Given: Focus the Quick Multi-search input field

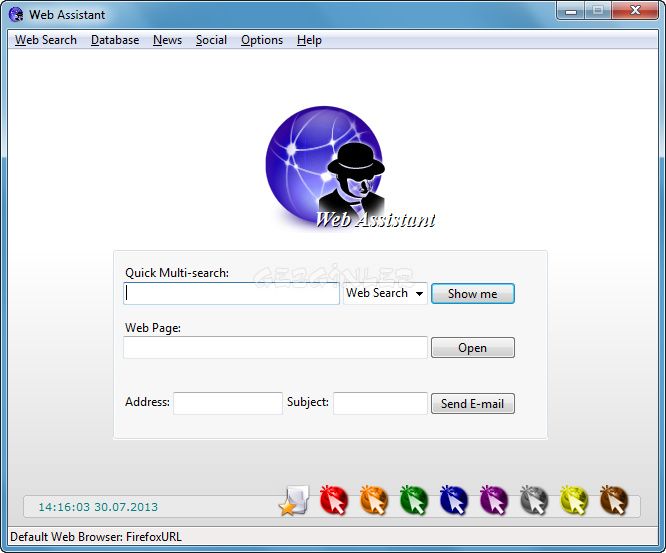Looking at the screenshot, I should click(x=231, y=293).
